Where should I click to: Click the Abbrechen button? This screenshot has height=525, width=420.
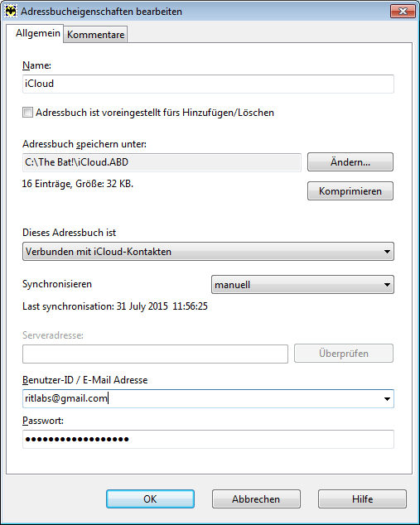256,499
